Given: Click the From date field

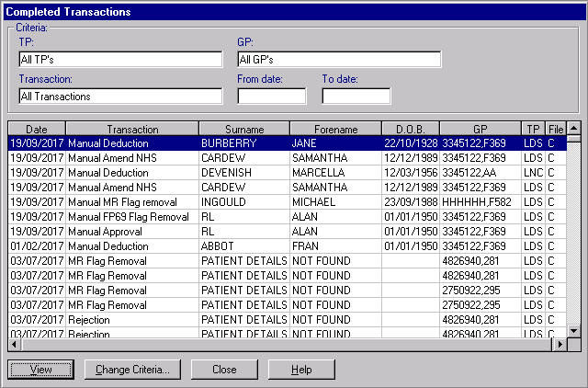Looking at the screenshot, I should coord(272,96).
